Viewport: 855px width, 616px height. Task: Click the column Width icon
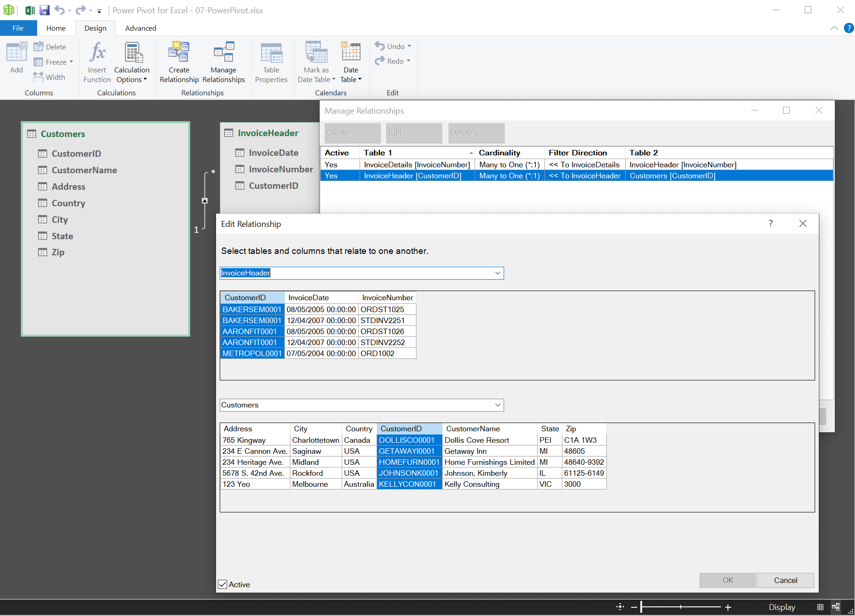[39, 77]
